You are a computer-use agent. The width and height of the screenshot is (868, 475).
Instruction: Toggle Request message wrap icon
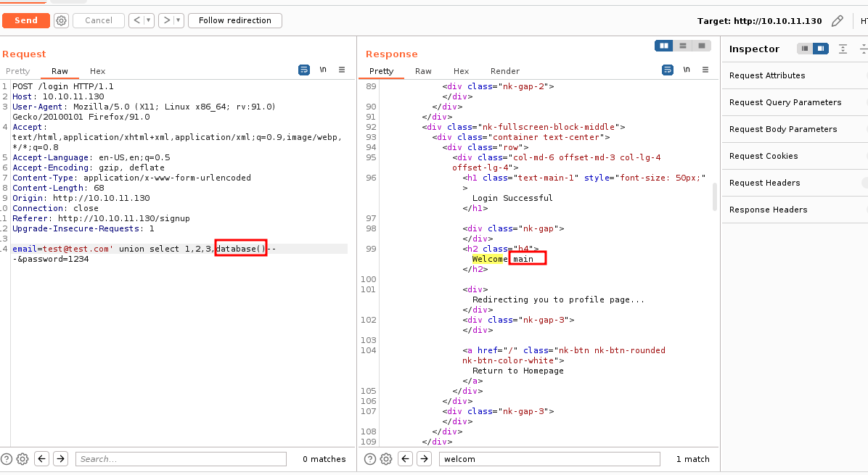pos(304,70)
